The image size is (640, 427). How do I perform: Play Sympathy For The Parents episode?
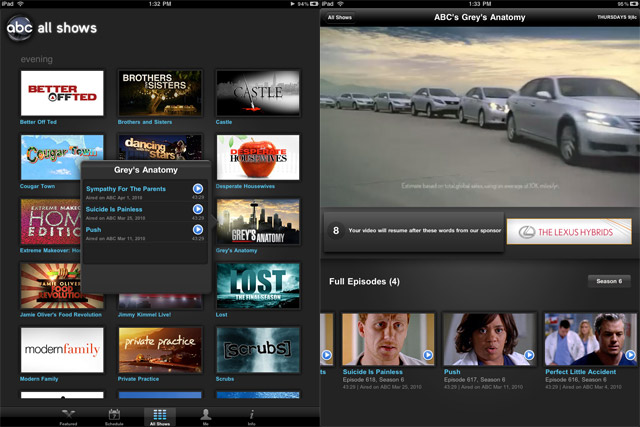(x=198, y=189)
